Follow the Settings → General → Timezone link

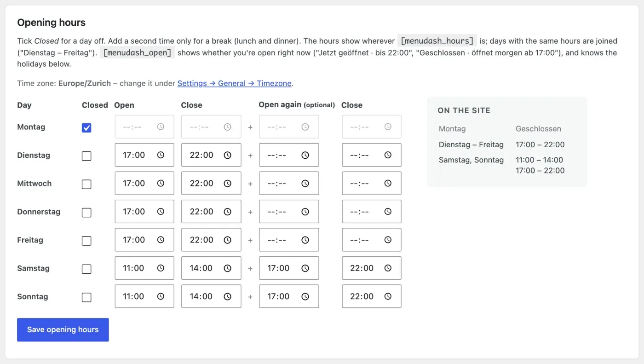tap(235, 83)
